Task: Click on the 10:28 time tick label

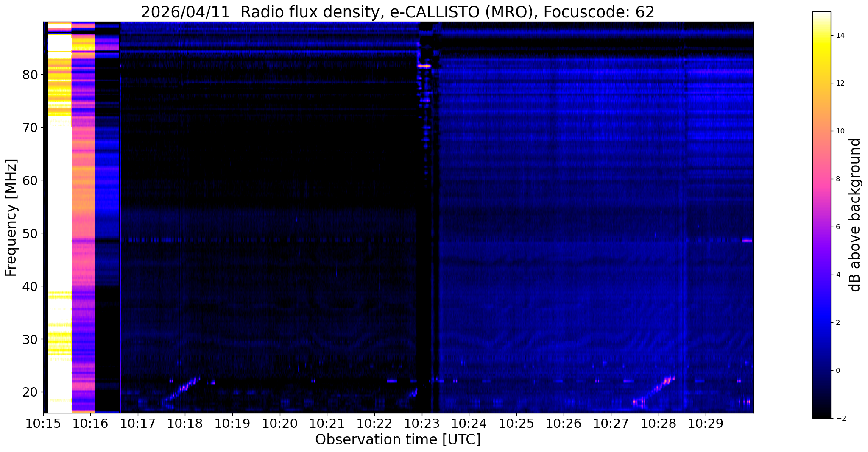Action: tap(658, 424)
